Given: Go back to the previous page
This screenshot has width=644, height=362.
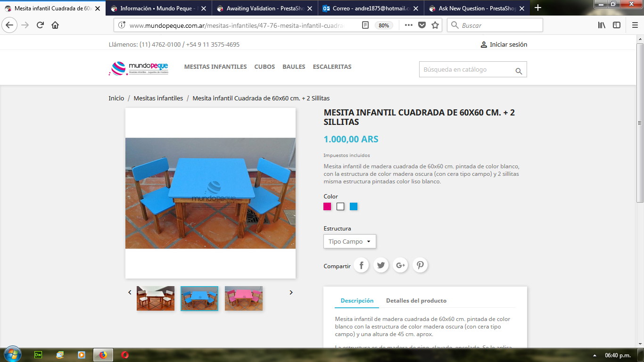Looking at the screenshot, I should tap(10, 25).
